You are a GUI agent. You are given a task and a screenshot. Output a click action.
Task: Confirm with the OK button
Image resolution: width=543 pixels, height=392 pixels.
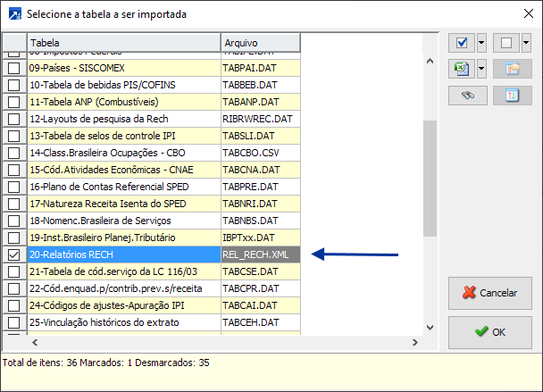point(490,331)
